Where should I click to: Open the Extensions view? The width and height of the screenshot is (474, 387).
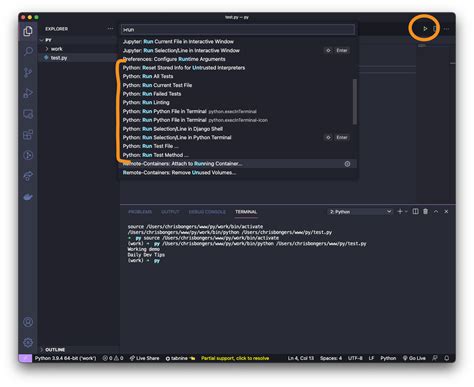click(28, 135)
